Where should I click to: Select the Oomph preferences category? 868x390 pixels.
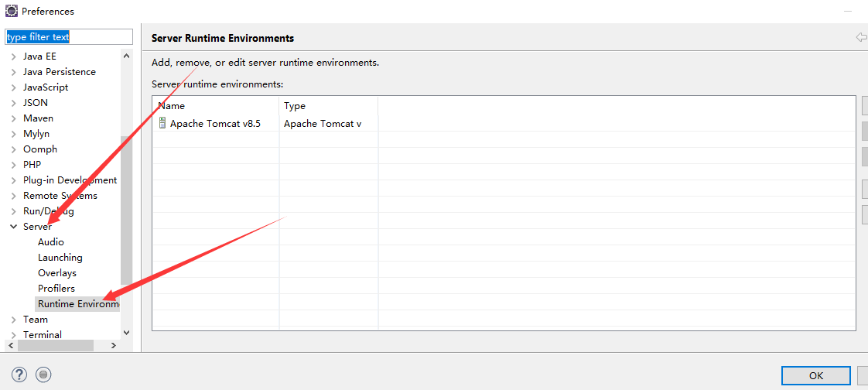tap(40, 149)
